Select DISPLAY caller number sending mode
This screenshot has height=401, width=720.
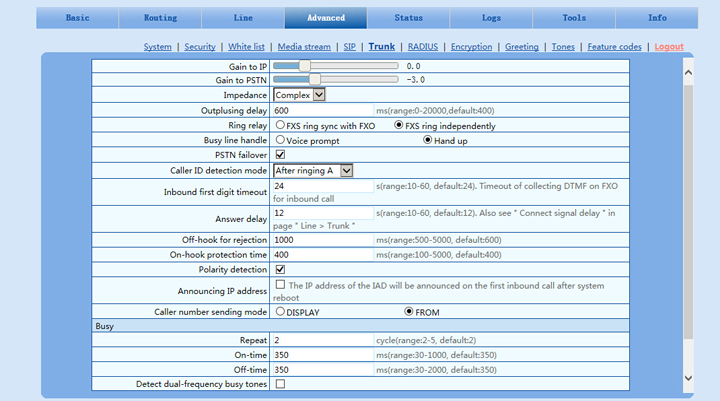point(280,312)
